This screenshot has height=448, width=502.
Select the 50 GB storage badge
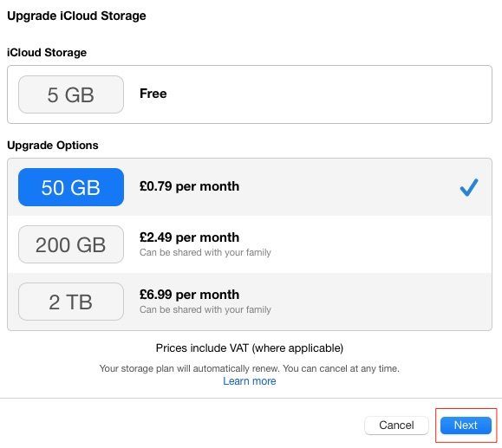(x=71, y=187)
